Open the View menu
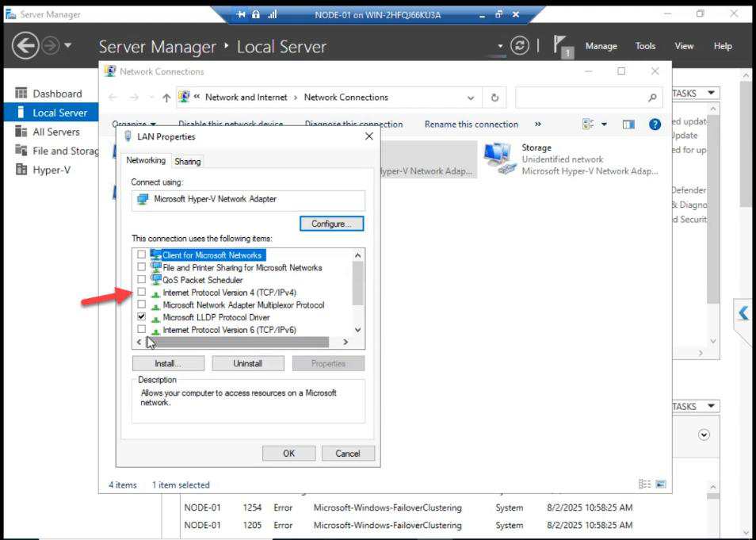 (x=684, y=46)
